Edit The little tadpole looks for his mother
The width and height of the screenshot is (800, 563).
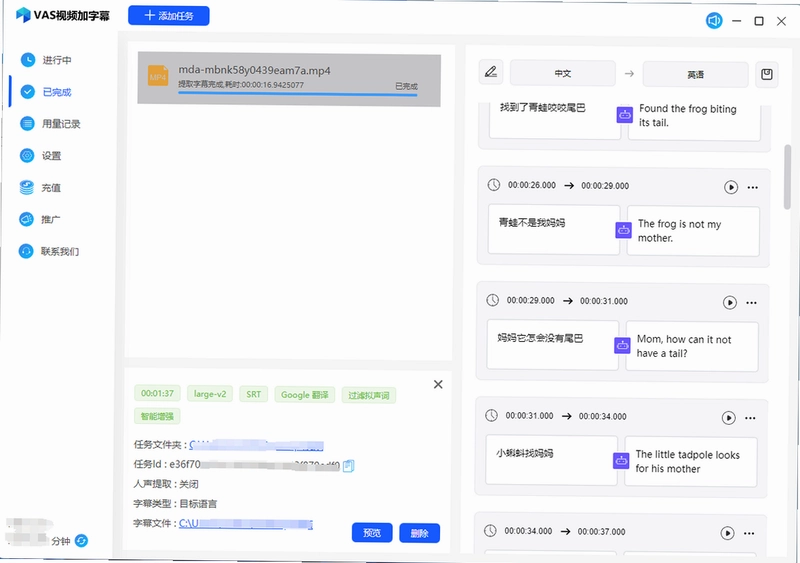pos(691,462)
